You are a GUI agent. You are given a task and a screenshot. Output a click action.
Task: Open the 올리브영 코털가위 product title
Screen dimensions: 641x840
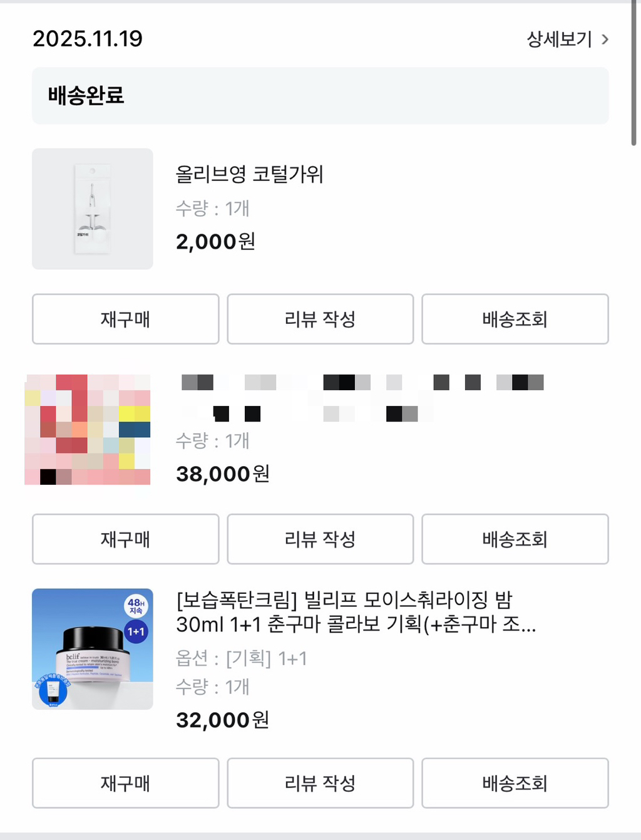pyautogui.click(x=249, y=174)
